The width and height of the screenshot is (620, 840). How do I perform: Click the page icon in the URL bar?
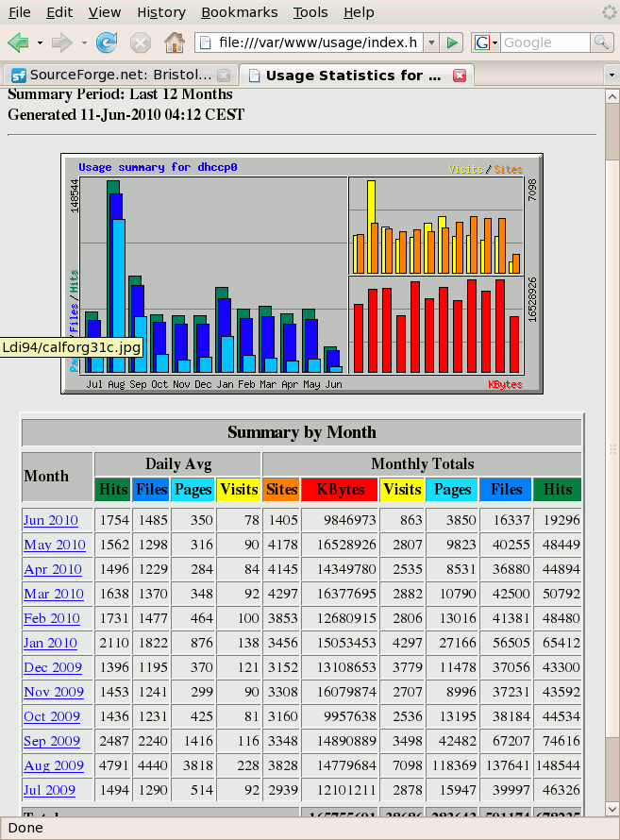pos(206,42)
